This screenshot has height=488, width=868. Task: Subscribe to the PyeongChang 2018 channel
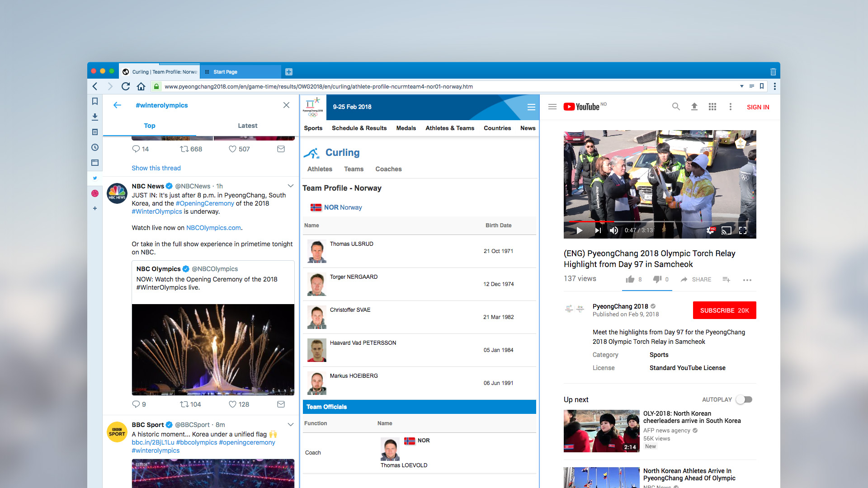click(724, 310)
